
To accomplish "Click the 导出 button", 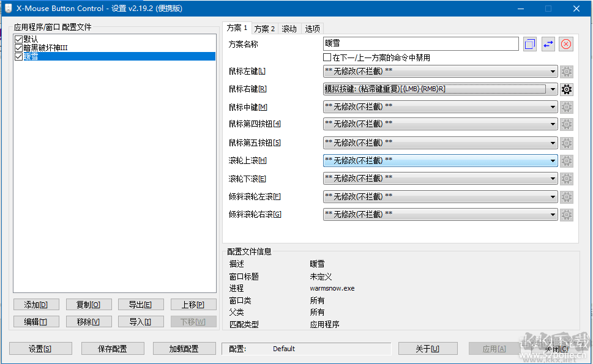I will (x=140, y=304).
